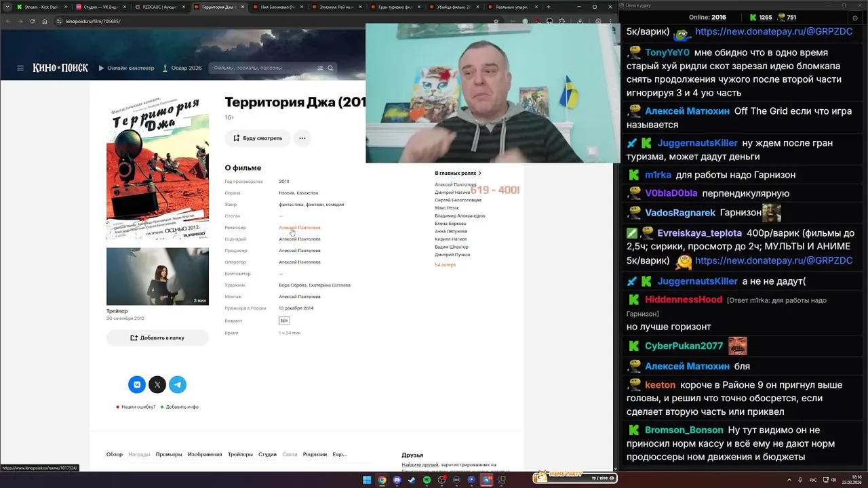Screen dimensions: 868x488
Task: Open the Рецензии section tab
Action: click(315, 454)
